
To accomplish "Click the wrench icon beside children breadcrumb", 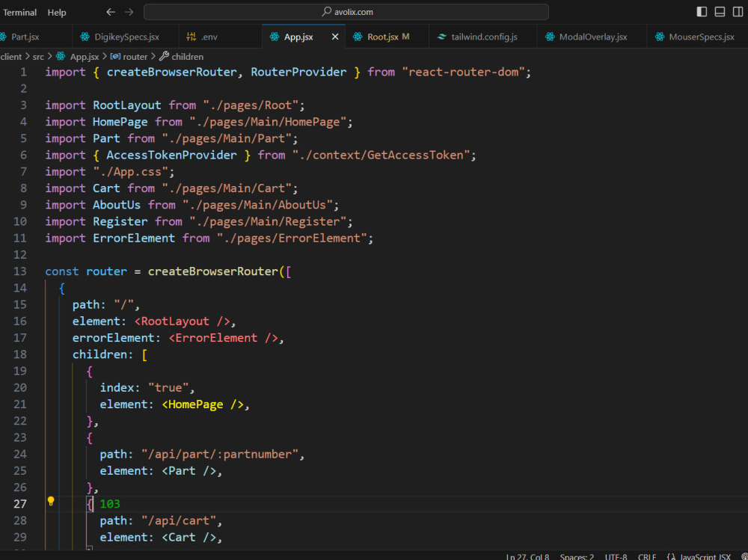I will pyautogui.click(x=164, y=56).
